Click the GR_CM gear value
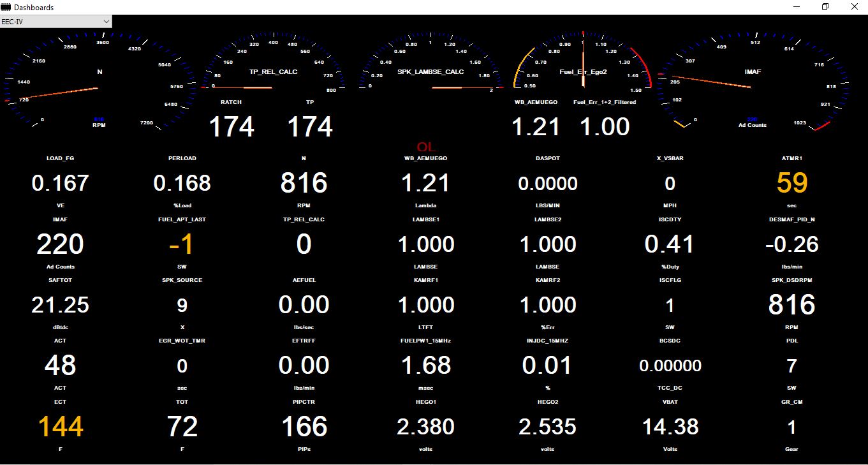Image resolution: width=868 pixels, height=465 pixels. 791,427
